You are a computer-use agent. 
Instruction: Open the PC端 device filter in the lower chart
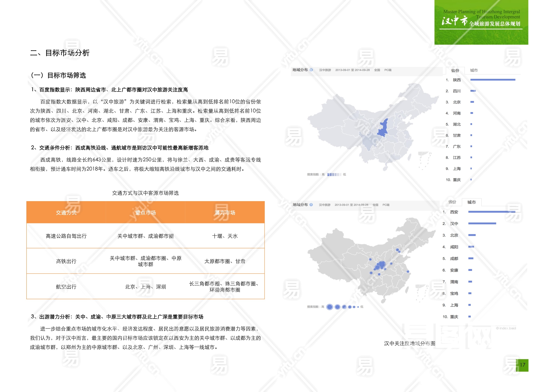386,205
